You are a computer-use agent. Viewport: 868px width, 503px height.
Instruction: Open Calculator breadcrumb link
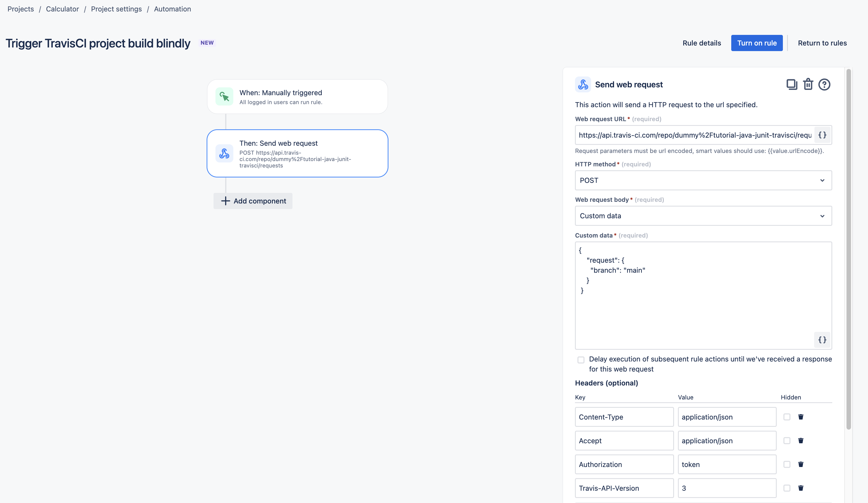point(62,9)
